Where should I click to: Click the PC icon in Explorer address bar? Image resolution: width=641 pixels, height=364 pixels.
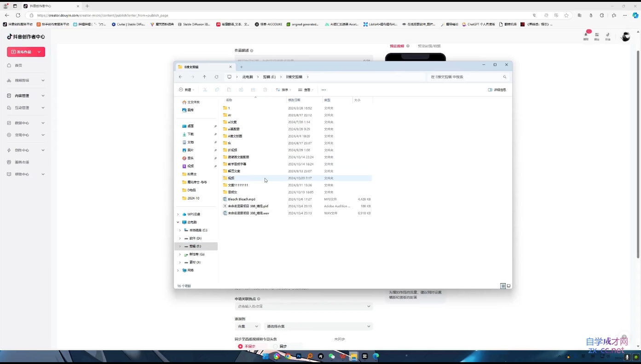(x=229, y=77)
